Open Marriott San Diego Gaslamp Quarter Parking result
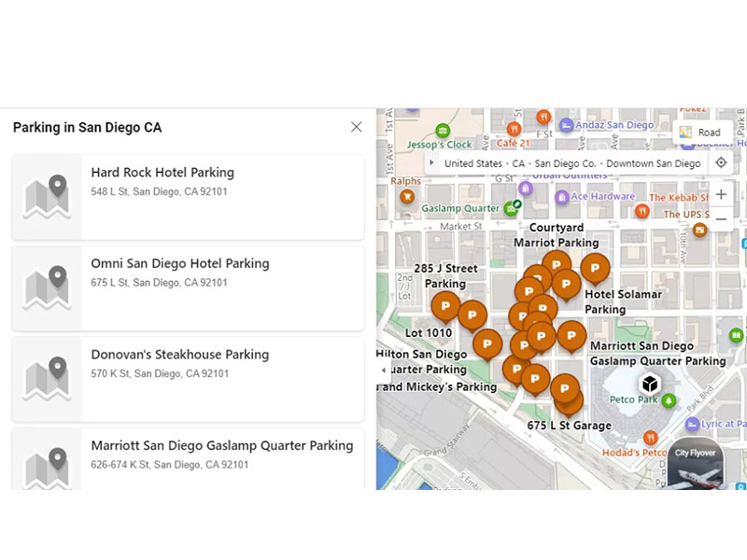The width and height of the screenshot is (747, 560). coord(188,458)
